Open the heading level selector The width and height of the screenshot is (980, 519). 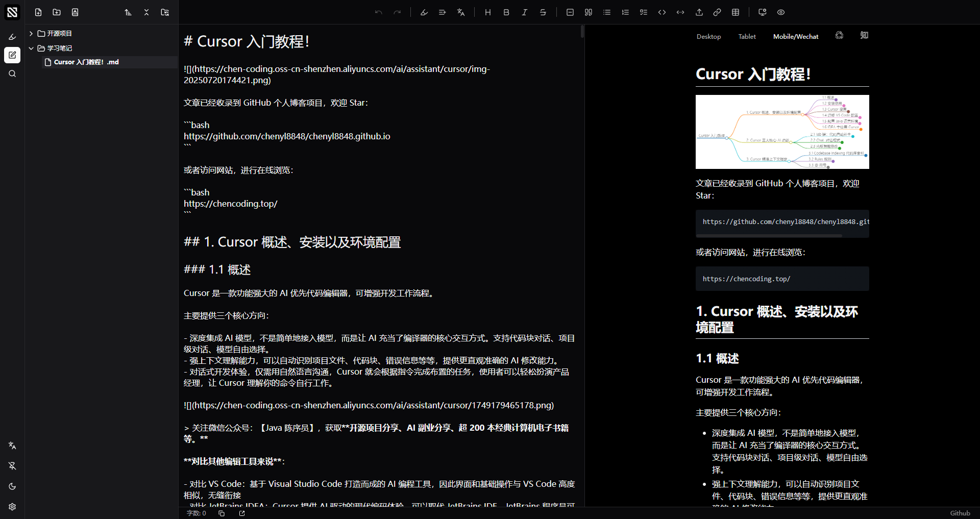tap(488, 12)
